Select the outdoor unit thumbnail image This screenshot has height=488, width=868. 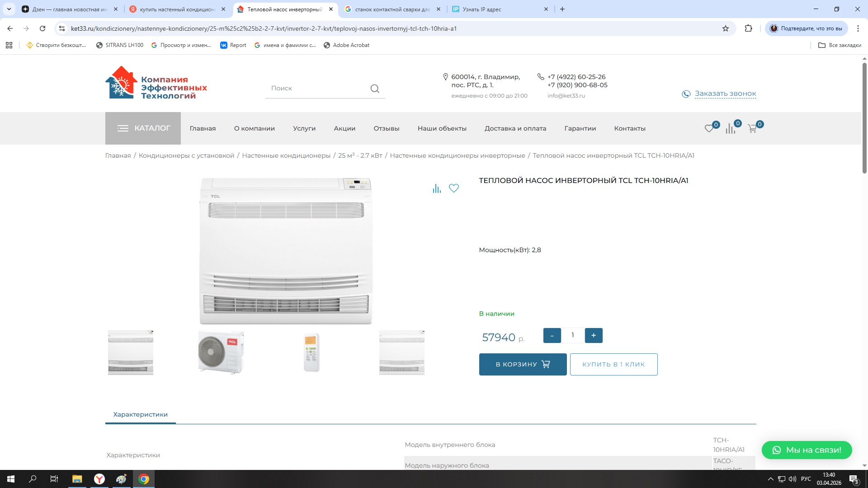pos(221,352)
